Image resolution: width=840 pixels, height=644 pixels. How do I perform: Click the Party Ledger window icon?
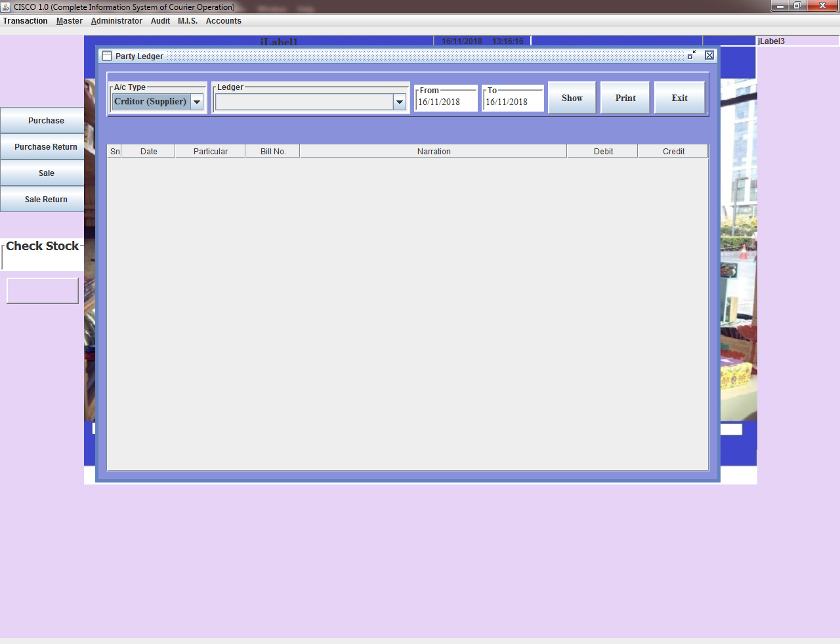tap(107, 56)
